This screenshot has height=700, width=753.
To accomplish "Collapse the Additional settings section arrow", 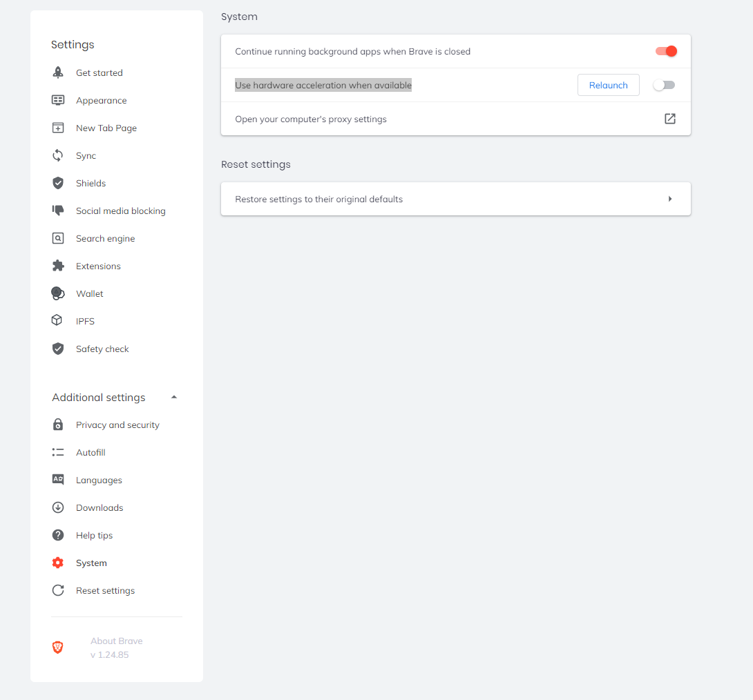I will pos(174,397).
